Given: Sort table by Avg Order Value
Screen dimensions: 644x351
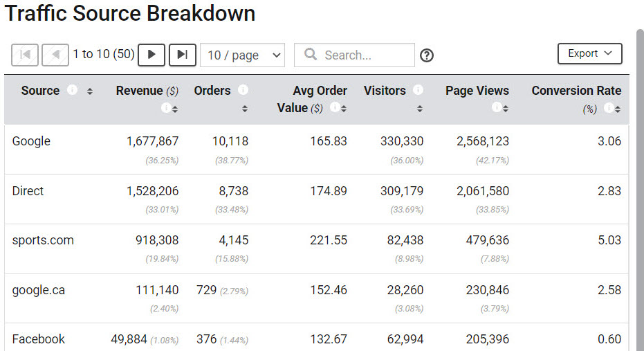Looking at the screenshot, I should pos(344,109).
